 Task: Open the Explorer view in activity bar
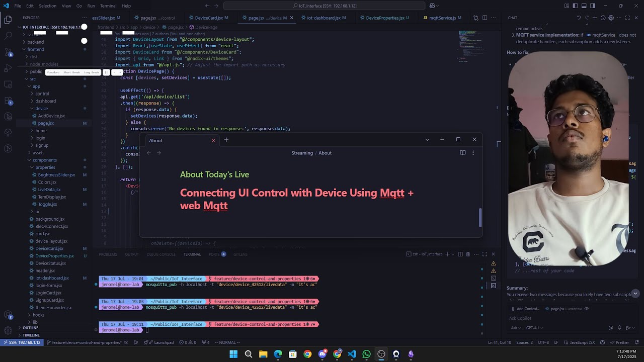tap(8, 20)
